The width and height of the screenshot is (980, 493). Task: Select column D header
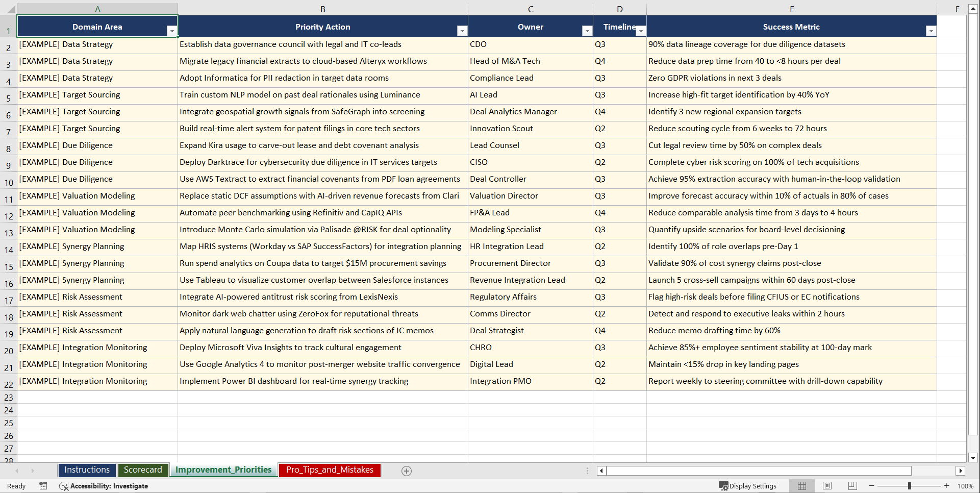coord(619,9)
